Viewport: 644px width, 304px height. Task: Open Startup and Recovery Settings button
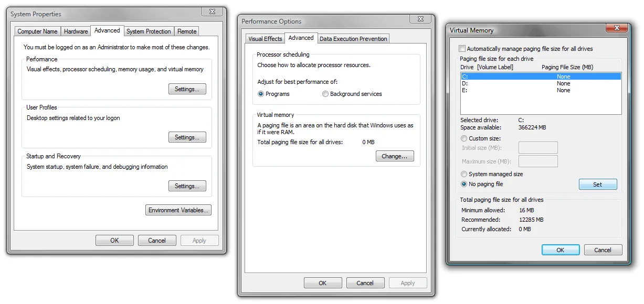tap(187, 186)
